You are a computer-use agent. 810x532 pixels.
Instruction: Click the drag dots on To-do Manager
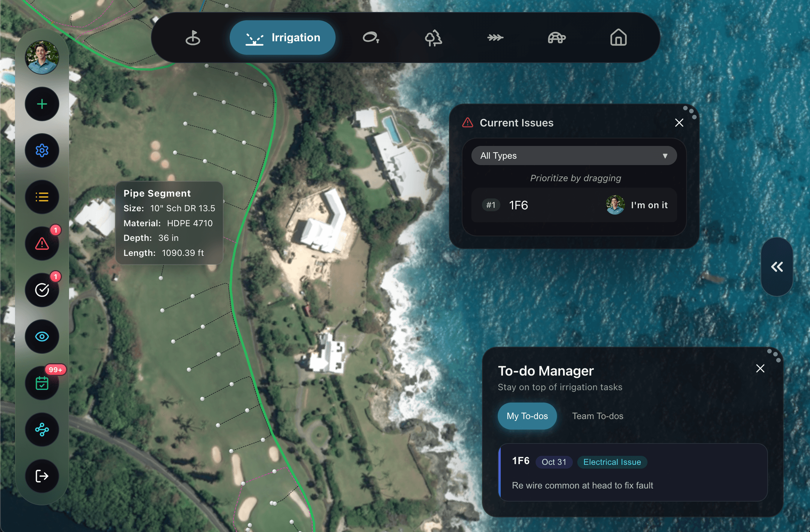774,355
